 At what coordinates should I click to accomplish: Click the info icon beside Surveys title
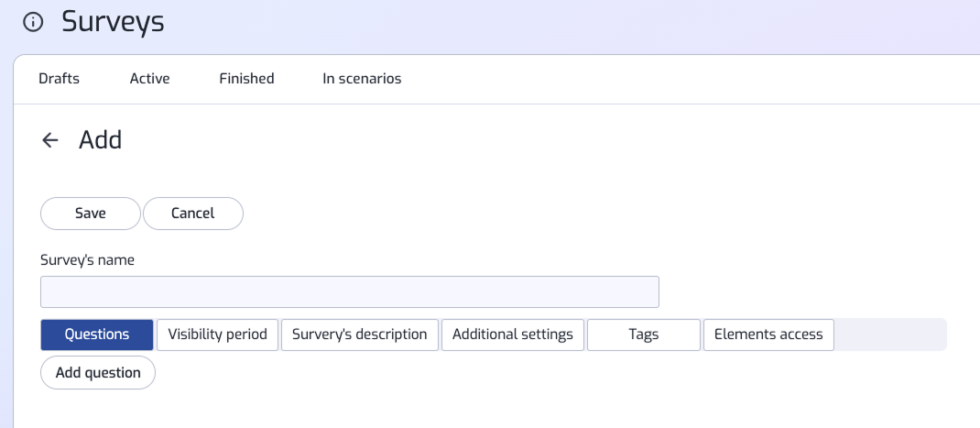point(33,22)
